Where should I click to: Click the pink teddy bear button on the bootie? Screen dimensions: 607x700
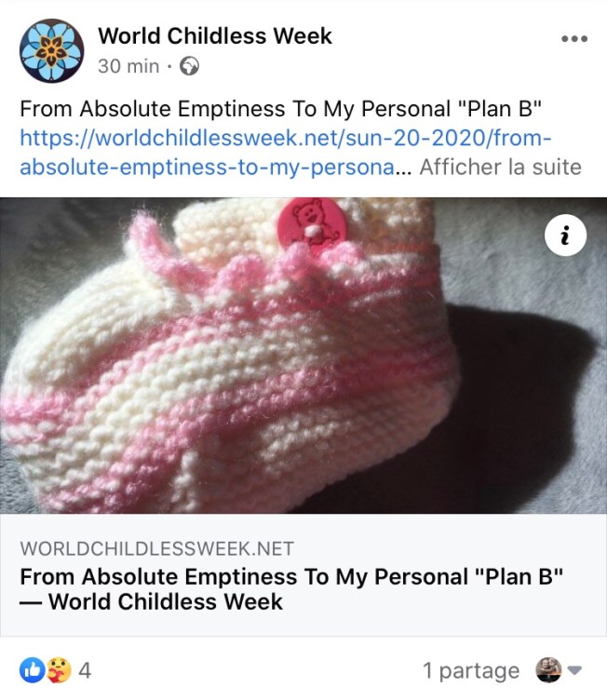(x=311, y=221)
